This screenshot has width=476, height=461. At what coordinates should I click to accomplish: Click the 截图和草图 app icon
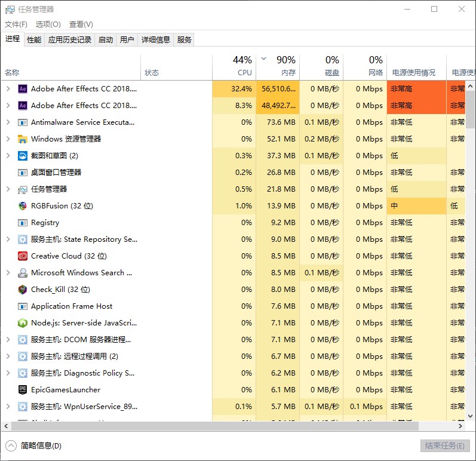[23, 156]
